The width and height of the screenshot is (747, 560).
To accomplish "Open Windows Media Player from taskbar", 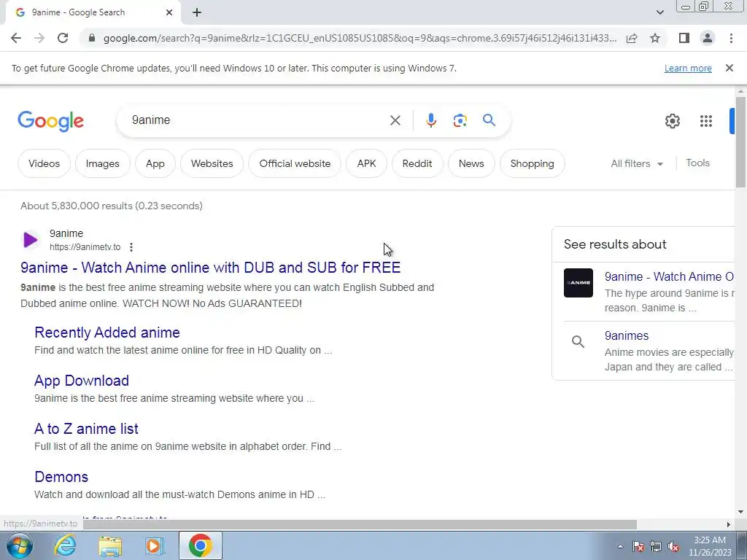I will [155, 545].
